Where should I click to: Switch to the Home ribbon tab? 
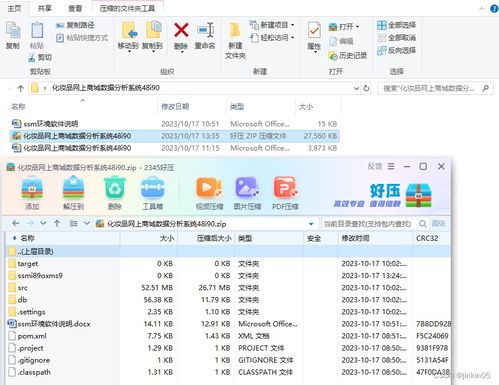[x=14, y=8]
